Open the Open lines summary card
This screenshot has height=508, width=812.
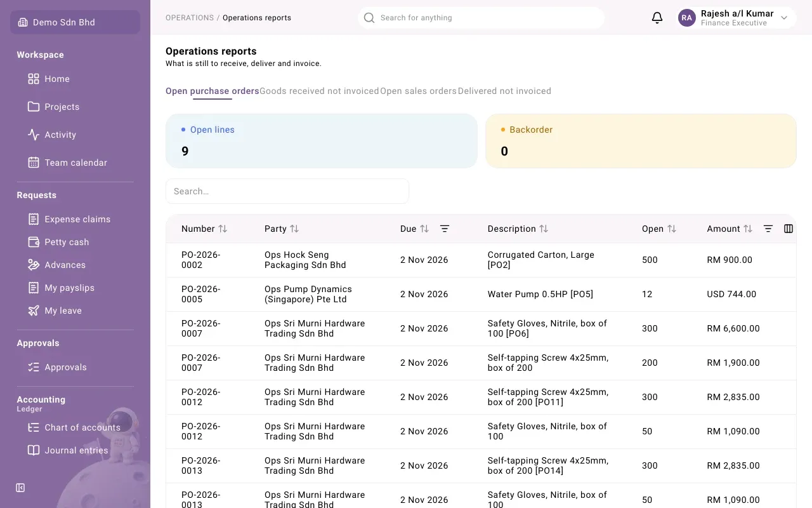tap(321, 141)
